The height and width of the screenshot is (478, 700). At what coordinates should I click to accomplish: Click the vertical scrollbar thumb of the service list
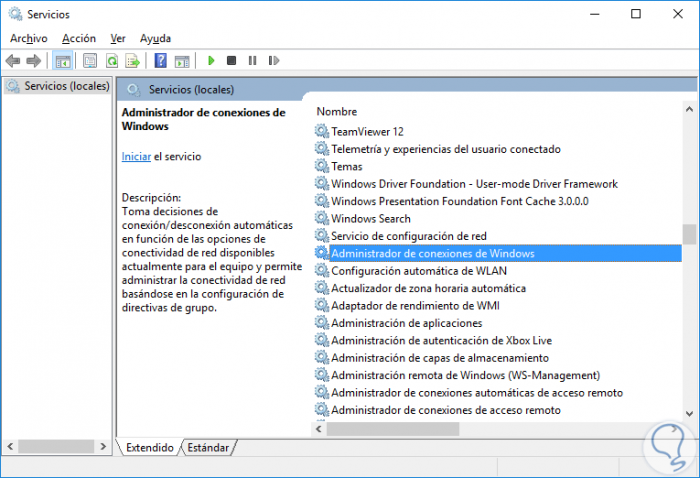[x=689, y=234]
